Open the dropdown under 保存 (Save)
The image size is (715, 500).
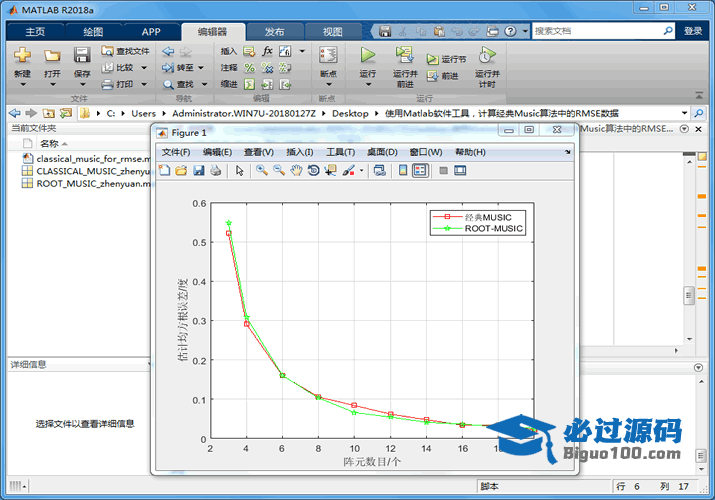click(x=82, y=85)
